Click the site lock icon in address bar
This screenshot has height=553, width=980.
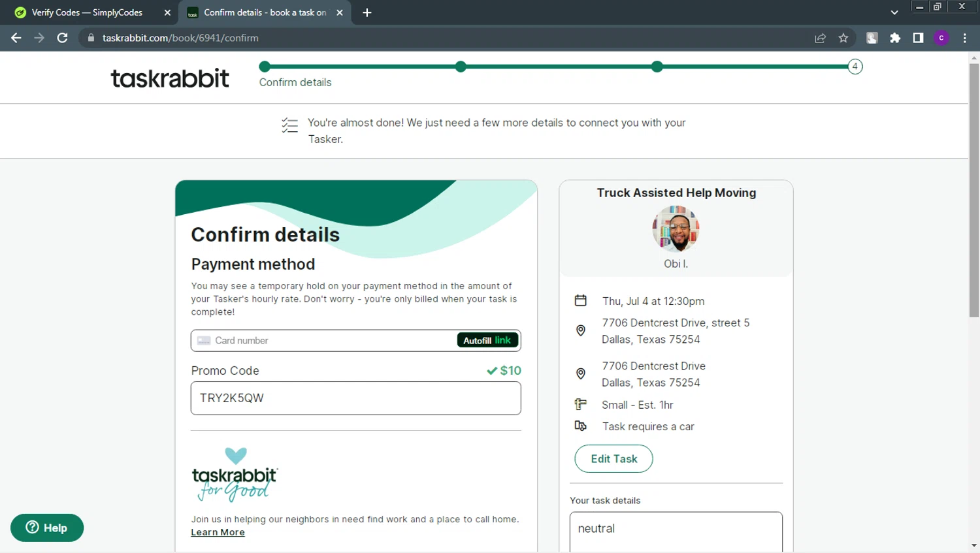pos(91,38)
